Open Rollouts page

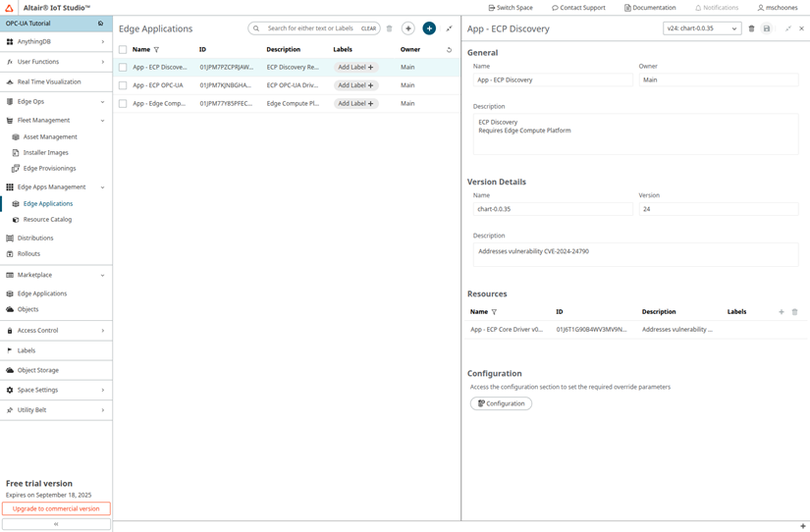28,254
